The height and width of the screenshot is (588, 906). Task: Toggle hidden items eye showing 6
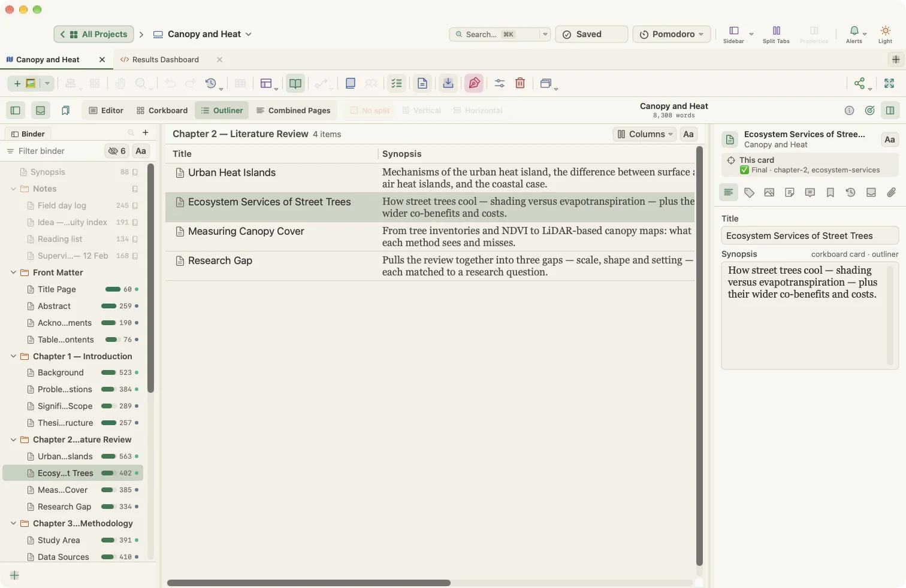(x=117, y=151)
